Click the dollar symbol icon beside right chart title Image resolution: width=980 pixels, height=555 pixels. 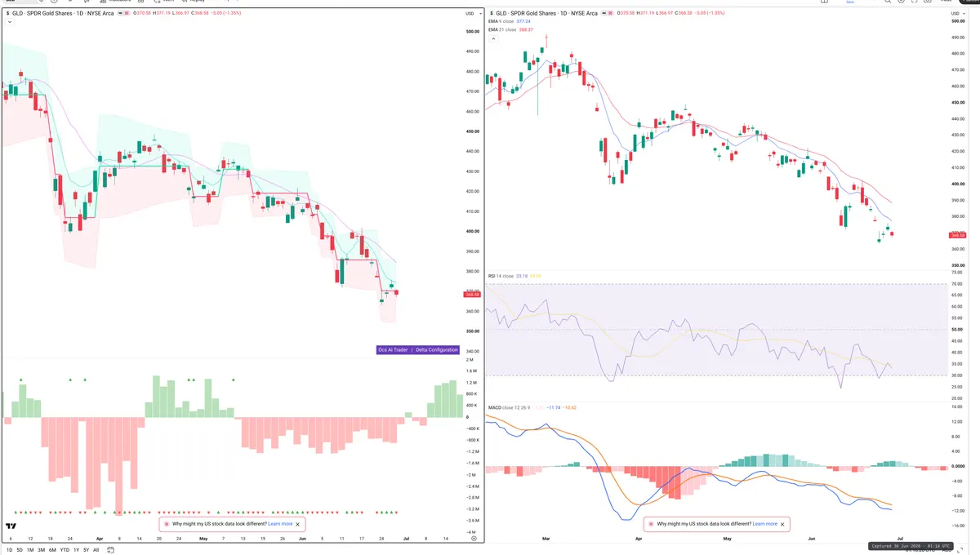tap(492, 14)
